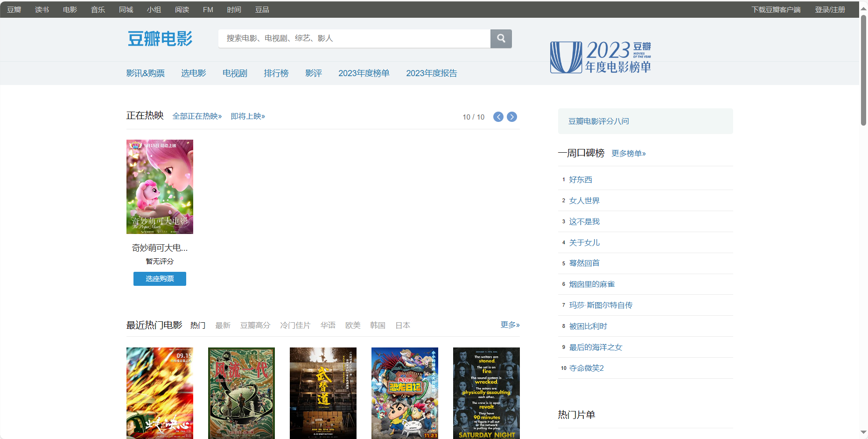Go to next now-showing carousel page
868x439 pixels.
pyautogui.click(x=512, y=117)
